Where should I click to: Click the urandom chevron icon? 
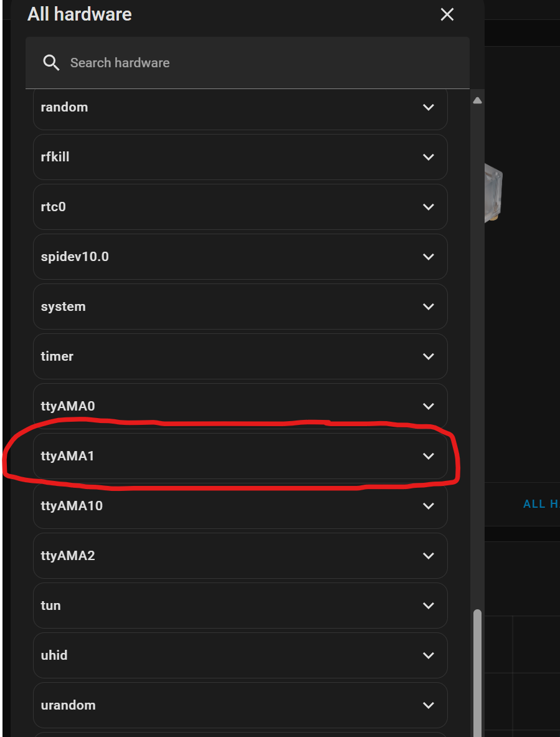(x=428, y=705)
